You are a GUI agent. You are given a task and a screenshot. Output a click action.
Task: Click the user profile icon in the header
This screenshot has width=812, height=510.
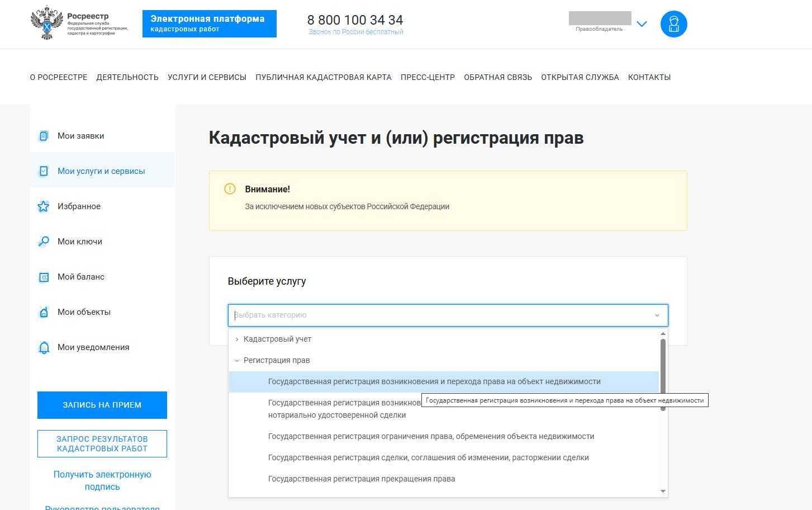click(673, 23)
